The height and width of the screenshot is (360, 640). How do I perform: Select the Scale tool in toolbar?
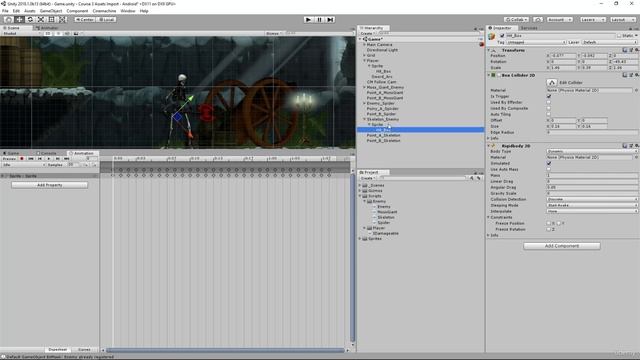(41, 19)
